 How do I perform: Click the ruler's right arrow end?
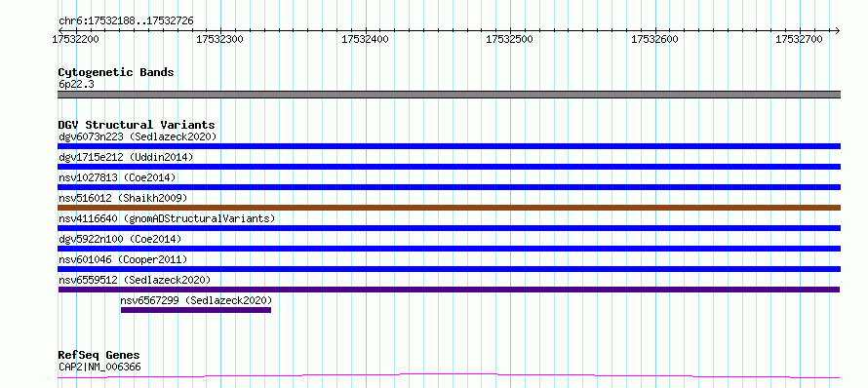(x=838, y=30)
